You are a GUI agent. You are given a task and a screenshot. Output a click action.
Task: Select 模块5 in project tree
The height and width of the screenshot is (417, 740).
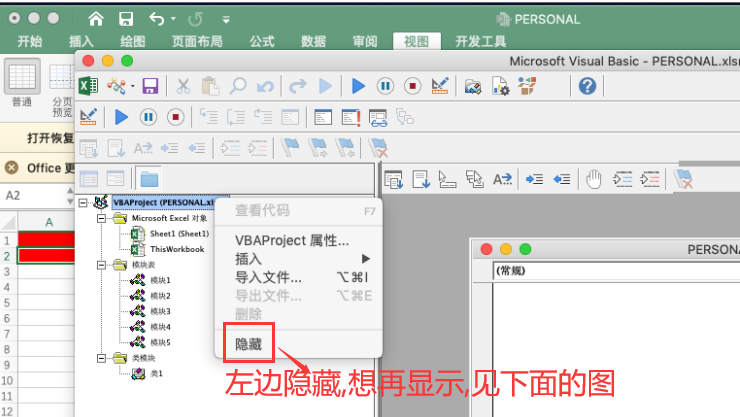point(160,342)
